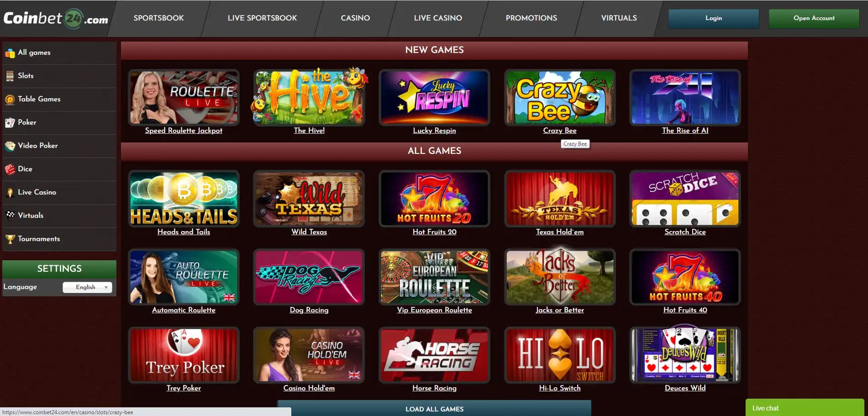
Task: Click the green Open Account button
Action: click(814, 18)
